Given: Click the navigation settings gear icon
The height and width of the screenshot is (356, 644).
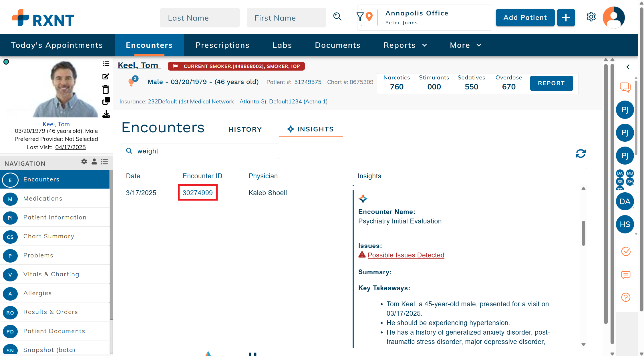Looking at the screenshot, I should pyautogui.click(x=84, y=162).
